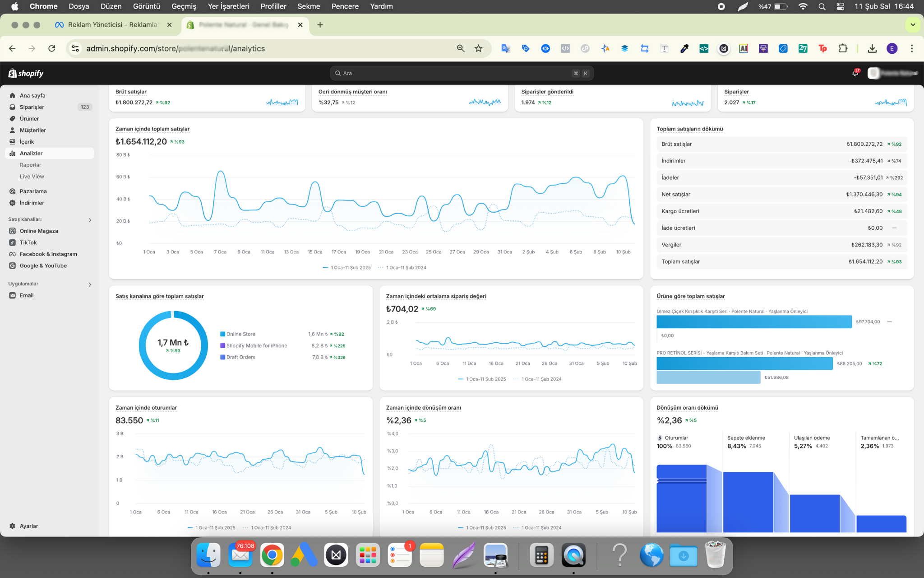The width and height of the screenshot is (924, 578).
Task: Open Ürünler from the sidebar
Action: (x=29, y=119)
